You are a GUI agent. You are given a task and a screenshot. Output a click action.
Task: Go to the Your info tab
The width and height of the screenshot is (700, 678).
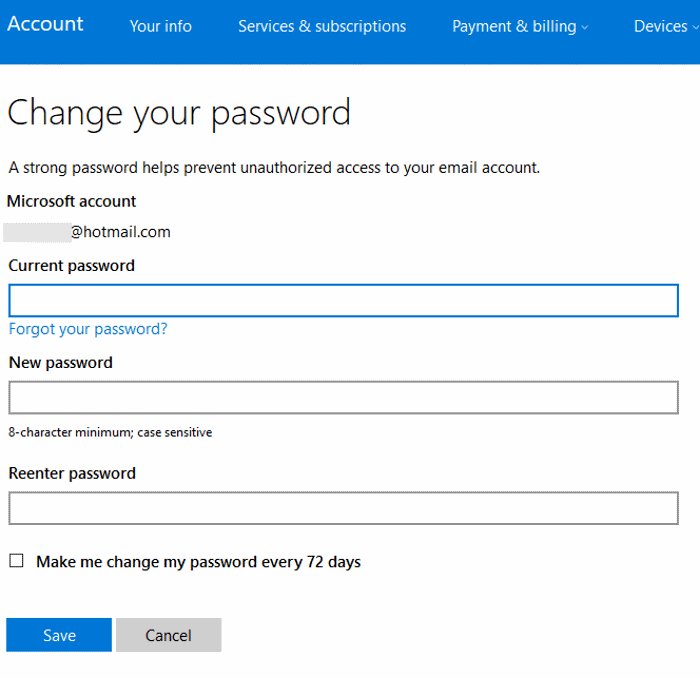(161, 26)
